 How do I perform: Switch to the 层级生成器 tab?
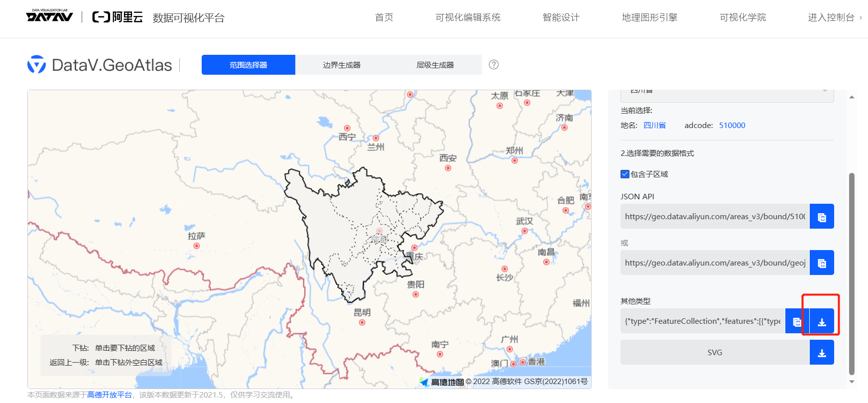click(x=435, y=65)
